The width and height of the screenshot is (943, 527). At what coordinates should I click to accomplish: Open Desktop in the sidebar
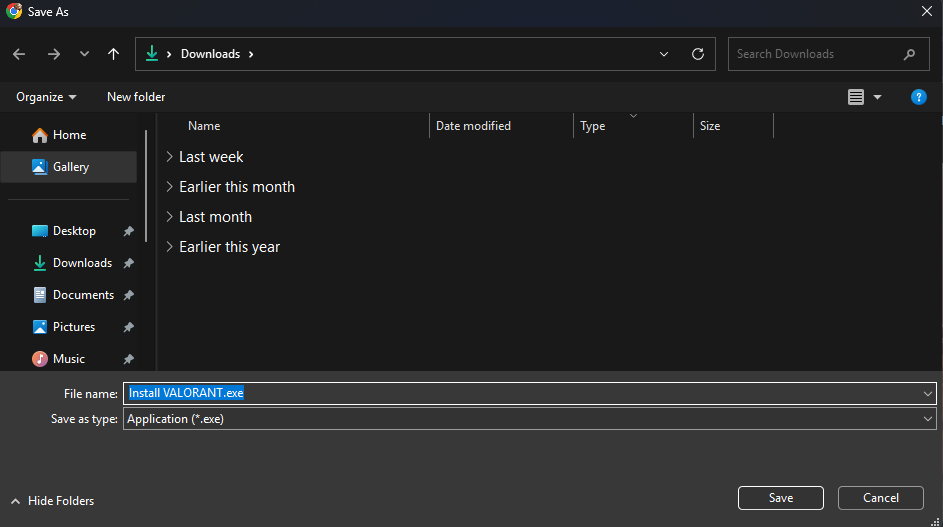point(73,231)
